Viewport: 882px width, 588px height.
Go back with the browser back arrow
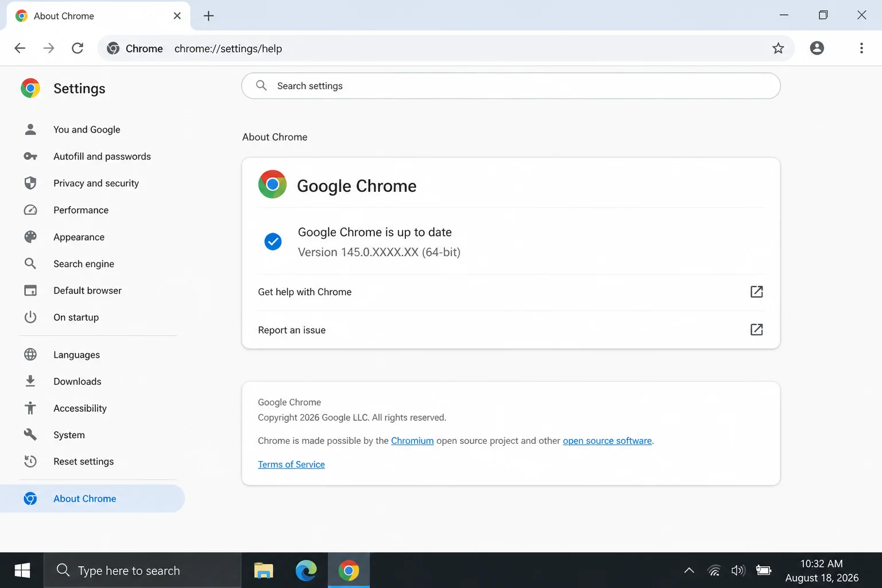pyautogui.click(x=20, y=48)
